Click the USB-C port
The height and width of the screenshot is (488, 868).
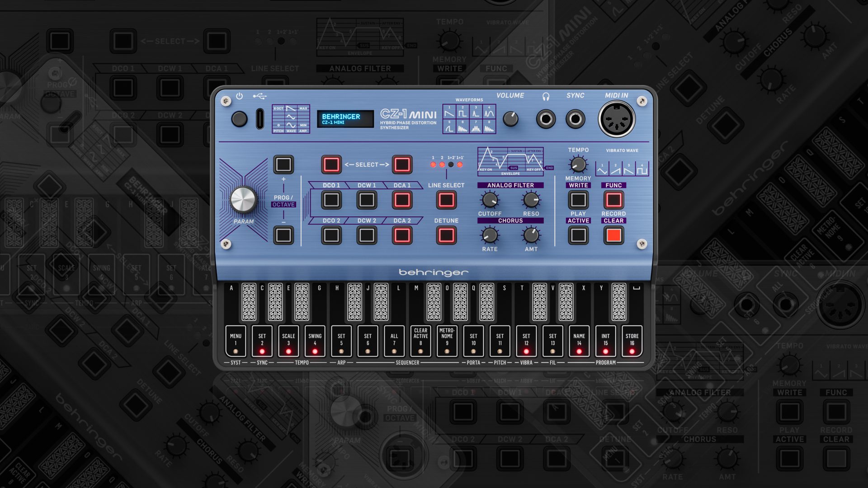260,119
